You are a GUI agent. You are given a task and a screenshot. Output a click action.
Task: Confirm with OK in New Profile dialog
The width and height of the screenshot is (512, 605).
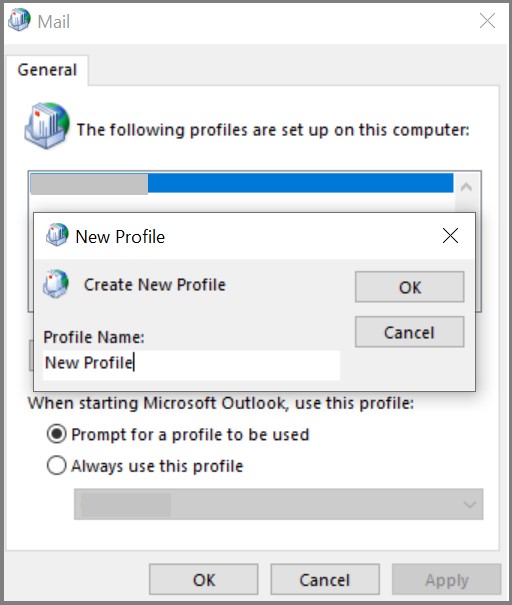click(x=409, y=287)
